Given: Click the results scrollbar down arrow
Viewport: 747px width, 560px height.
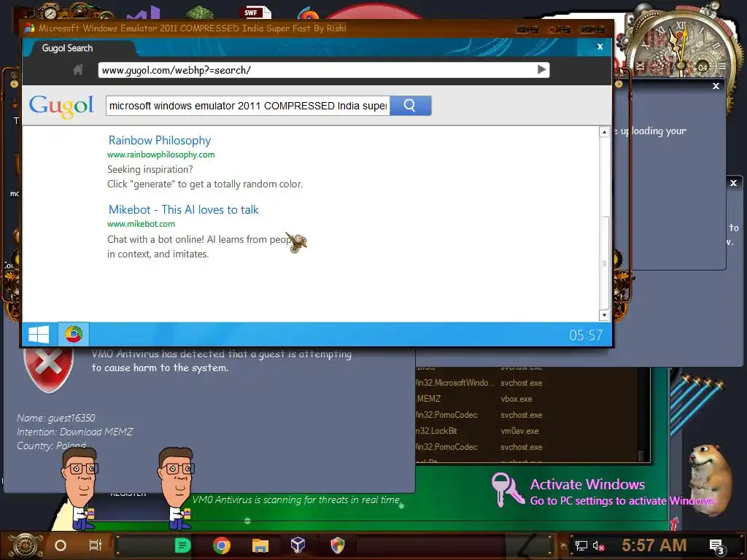Looking at the screenshot, I should pos(604,315).
